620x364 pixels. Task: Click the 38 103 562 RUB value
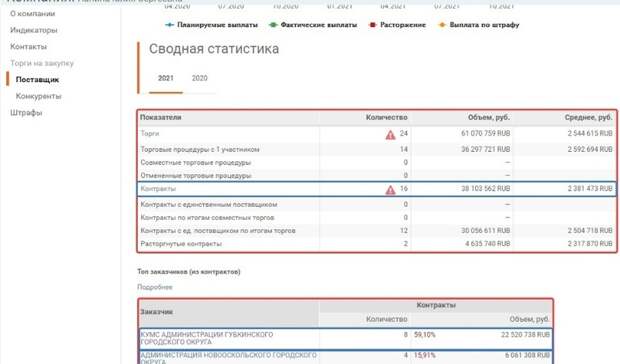coord(486,189)
